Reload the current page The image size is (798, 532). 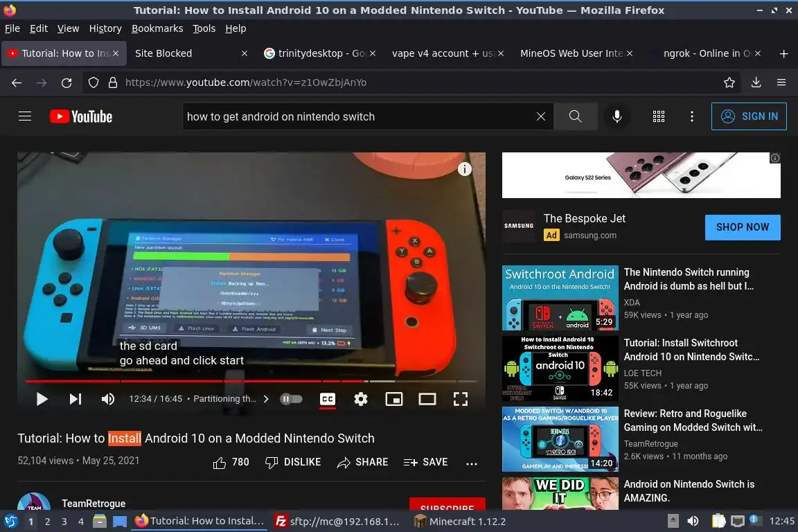click(66, 82)
